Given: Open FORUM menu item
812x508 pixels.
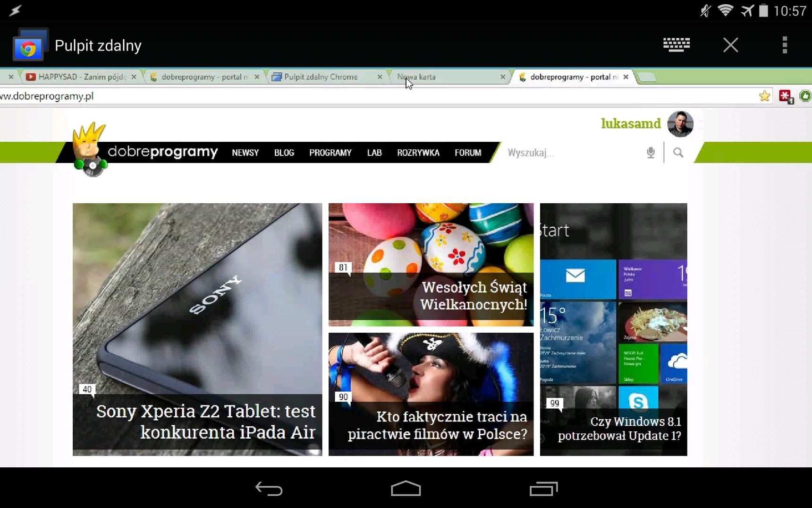Looking at the screenshot, I should (468, 153).
